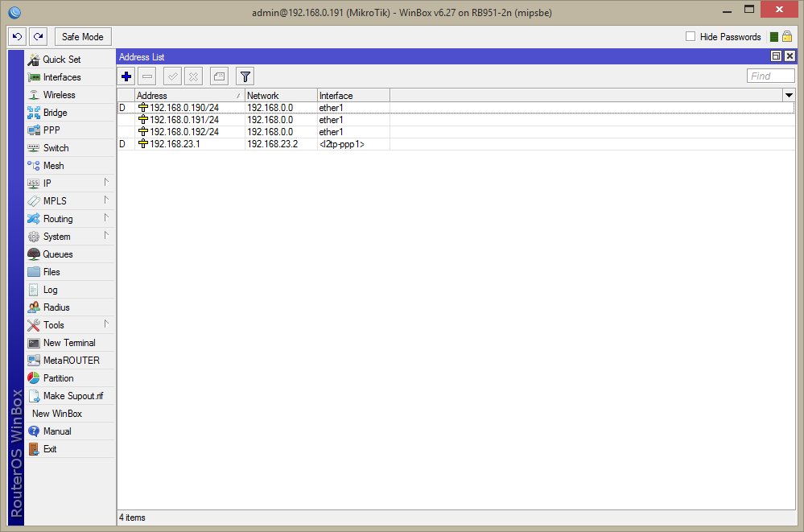Expand the MPLS submenu
The height and width of the screenshot is (532, 804).
coord(70,201)
